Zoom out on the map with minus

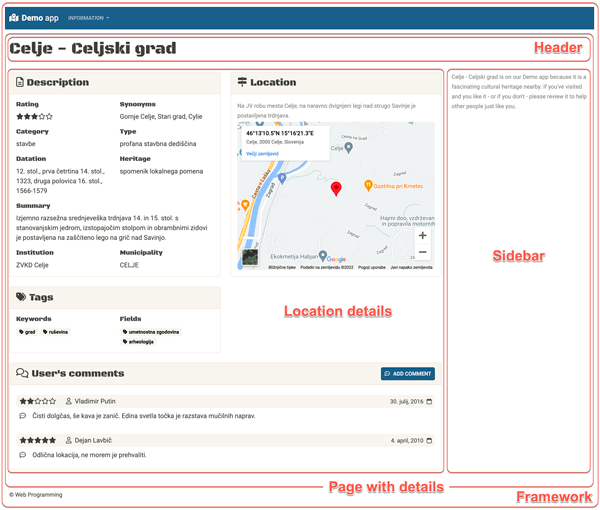pos(422,252)
